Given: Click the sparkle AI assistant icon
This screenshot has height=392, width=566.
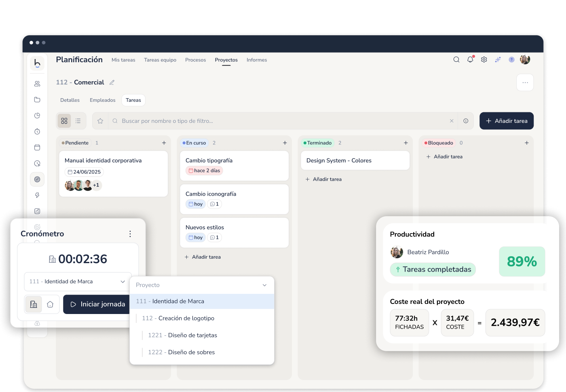Looking at the screenshot, I should [498, 59].
